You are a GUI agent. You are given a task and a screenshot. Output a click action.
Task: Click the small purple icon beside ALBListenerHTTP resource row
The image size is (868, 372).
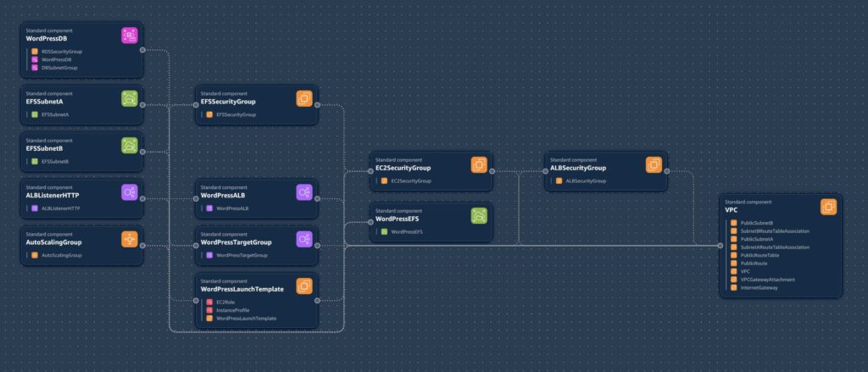[34, 208]
